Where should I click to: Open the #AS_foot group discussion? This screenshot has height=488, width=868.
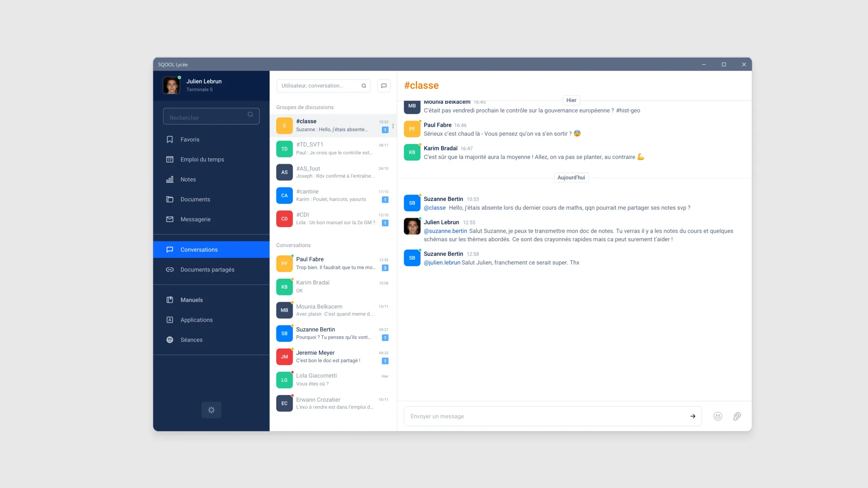point(333,172)
